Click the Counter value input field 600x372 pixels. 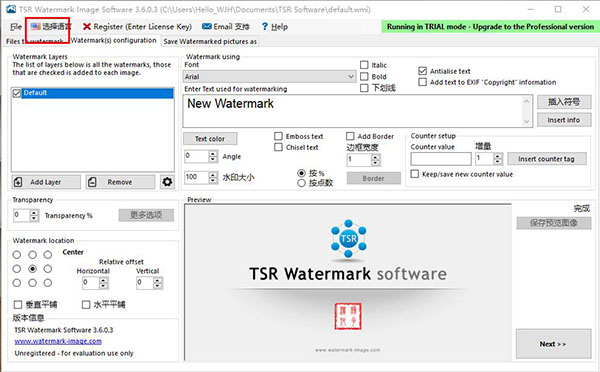click(x=441, y=159)
